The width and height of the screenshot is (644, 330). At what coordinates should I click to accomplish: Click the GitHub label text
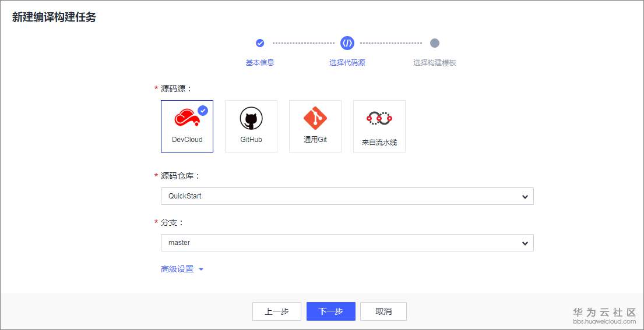[x=251, y=139]
